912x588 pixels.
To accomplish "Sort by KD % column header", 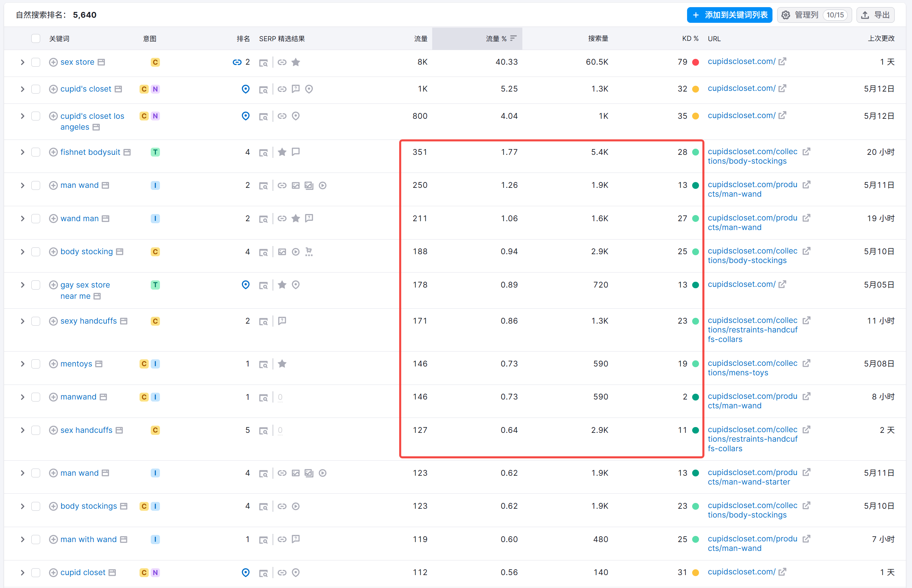I will 690,38.
